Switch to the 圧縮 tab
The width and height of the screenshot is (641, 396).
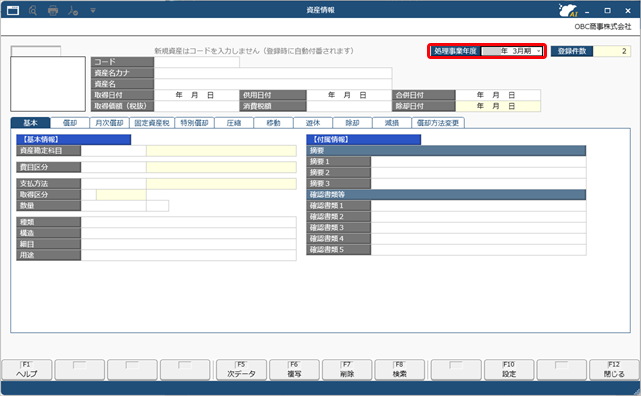coord(234,123)
